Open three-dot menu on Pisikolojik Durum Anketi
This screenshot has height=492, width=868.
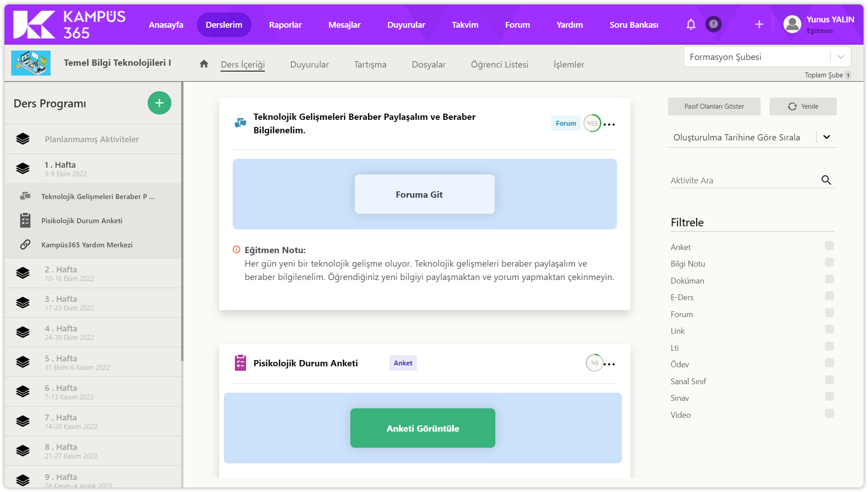pyautogui.click(x=609, y=364)
